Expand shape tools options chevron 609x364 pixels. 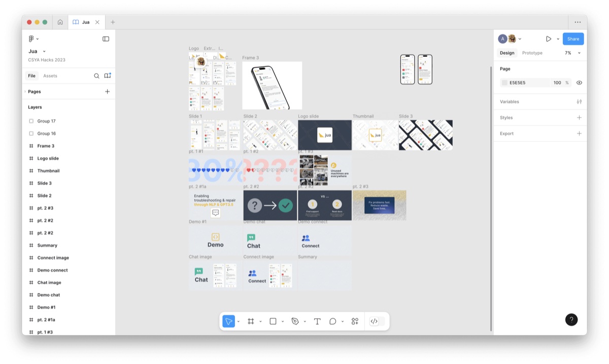pyautogui.click(x=282, y=321)
